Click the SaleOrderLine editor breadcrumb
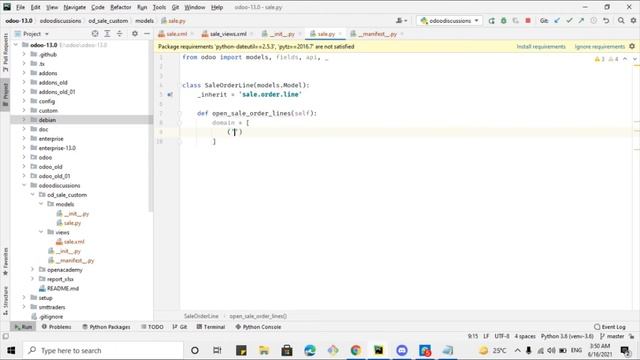The height and width of the screenshot is (360, 640). pyautogui.click(x=201, y=316)
